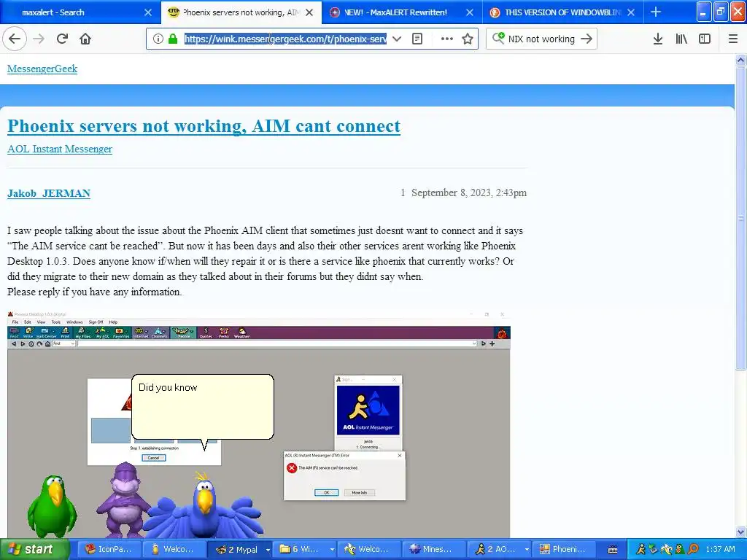Viewport: 747px width, 560px height.
Task: Go back to the previous page
Action: tap(15, 39)
